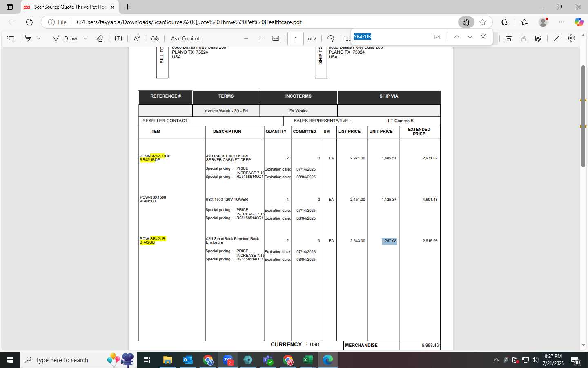Open Microsoft Teams from taskbar

pyautogui.click(x=268, y=360)
